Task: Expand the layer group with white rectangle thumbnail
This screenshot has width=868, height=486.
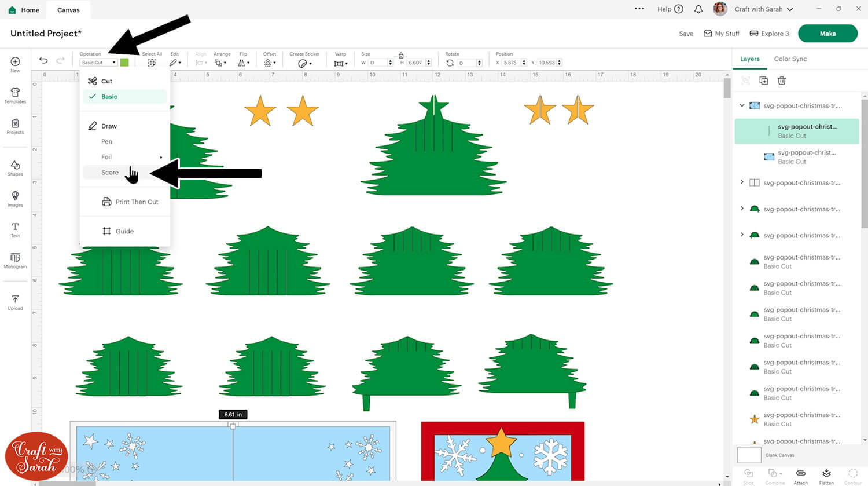Action: (x=742, y=182)
